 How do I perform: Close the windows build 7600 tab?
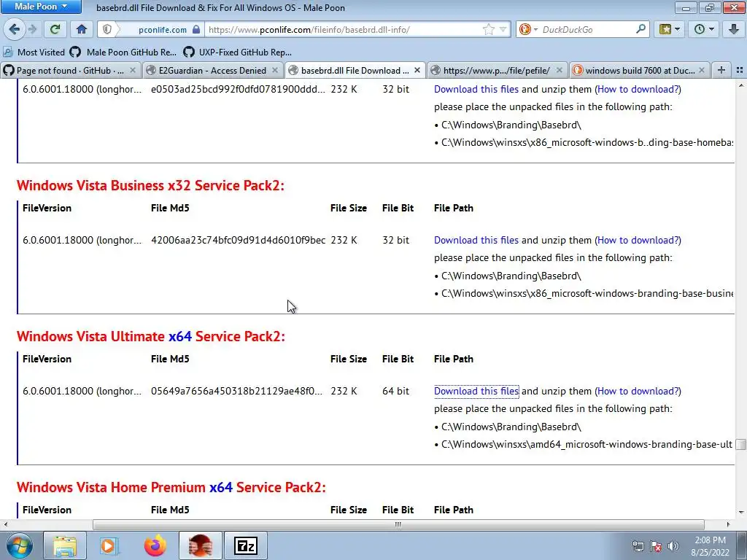pos(701,71)
